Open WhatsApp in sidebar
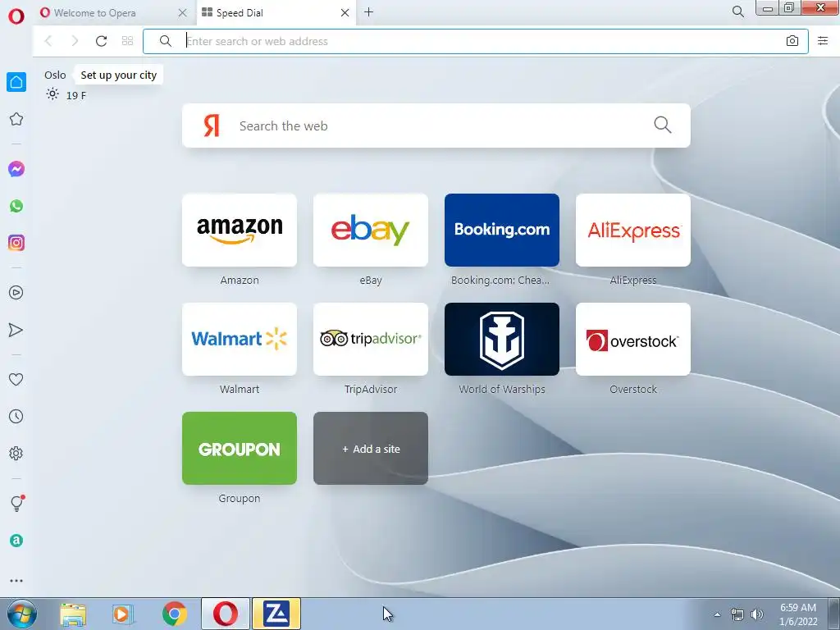Viewport: 840px width, 630px height. [x=16, y=206]
